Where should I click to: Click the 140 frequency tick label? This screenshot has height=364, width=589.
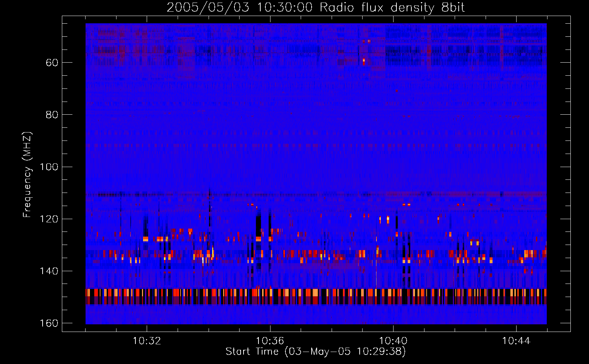coord(49,271)
